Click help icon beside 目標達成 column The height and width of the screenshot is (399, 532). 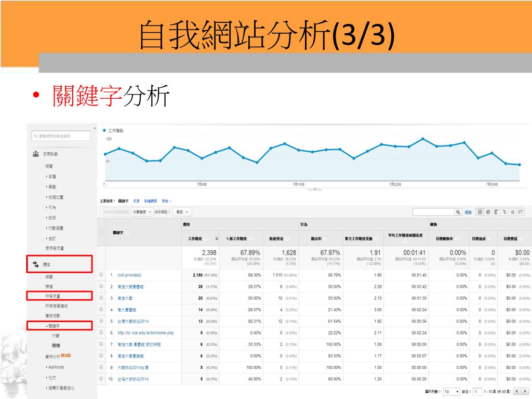pos(489,238)
